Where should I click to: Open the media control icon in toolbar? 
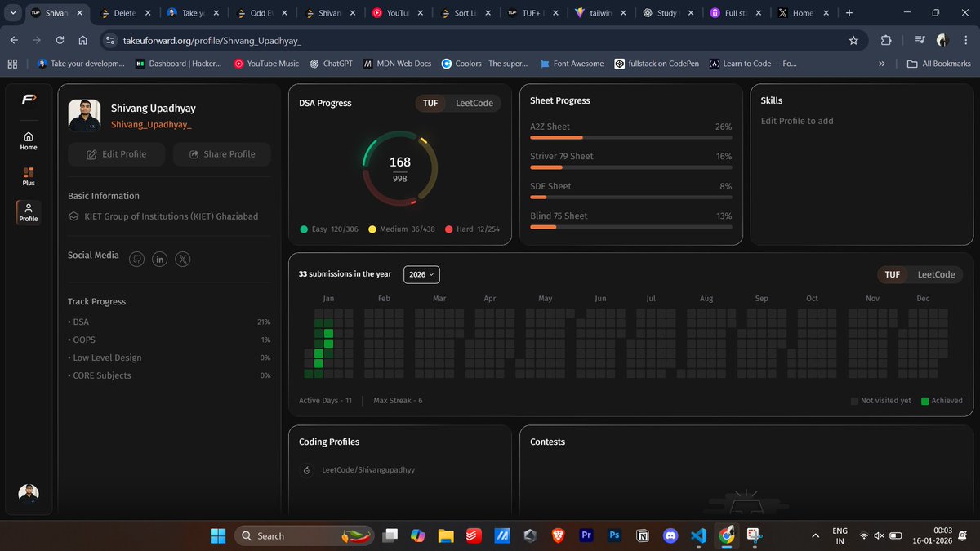click(x=920, y=40)
